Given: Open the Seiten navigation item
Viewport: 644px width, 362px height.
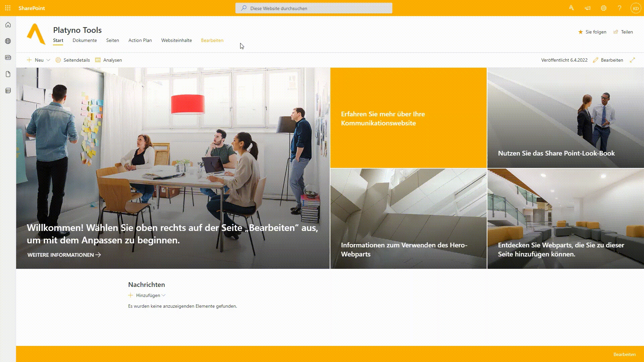Looking at the screenshot, I should click(x=113, y=40).
